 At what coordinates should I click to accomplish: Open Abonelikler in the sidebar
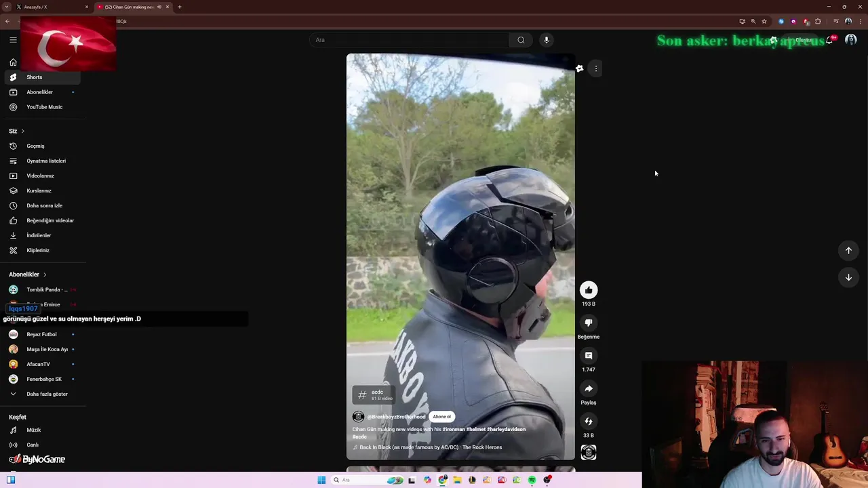coord(43,92)
